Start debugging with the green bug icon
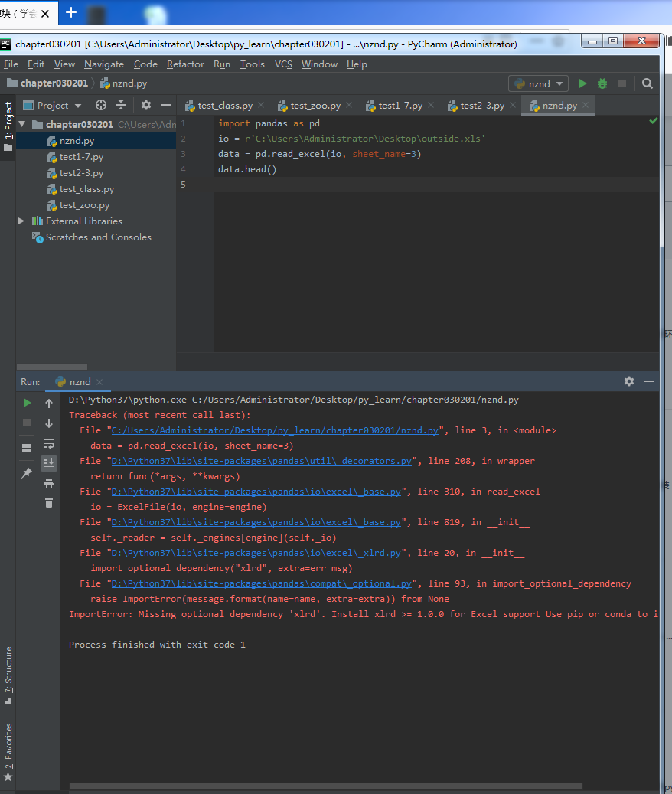The width and height of the screenshot is (672, 794). [602, 83]
